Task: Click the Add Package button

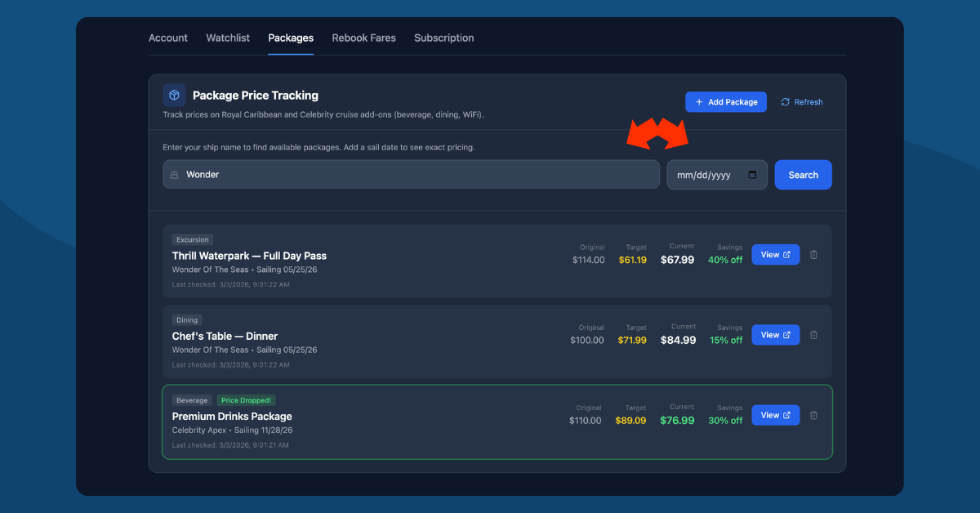Action: click(726, 101)
